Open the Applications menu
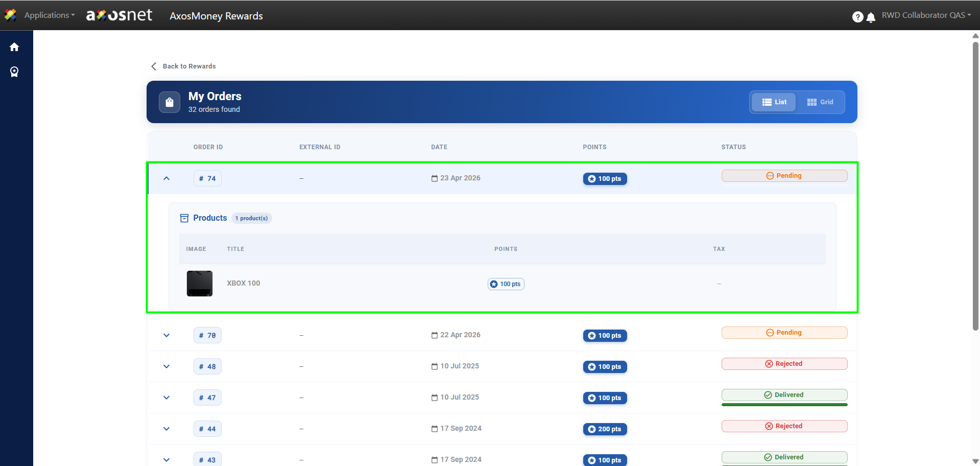980x466 pixels. tap(49, 15)
